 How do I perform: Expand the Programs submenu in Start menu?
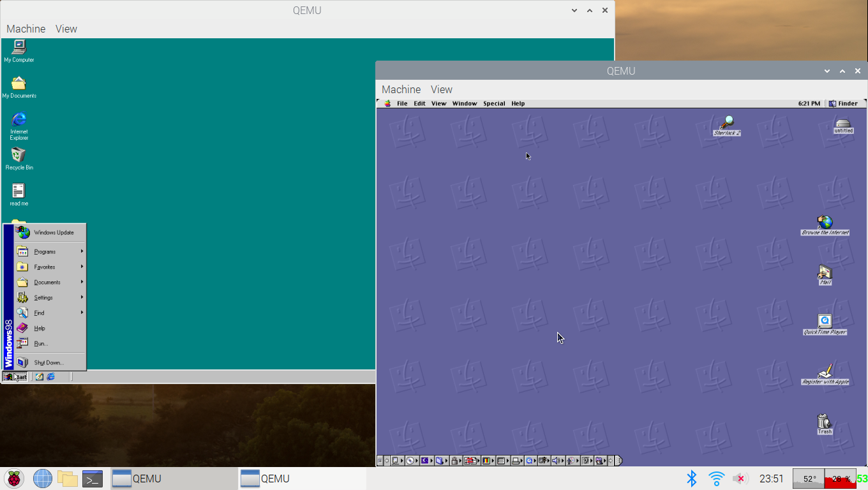click(50, 251)
